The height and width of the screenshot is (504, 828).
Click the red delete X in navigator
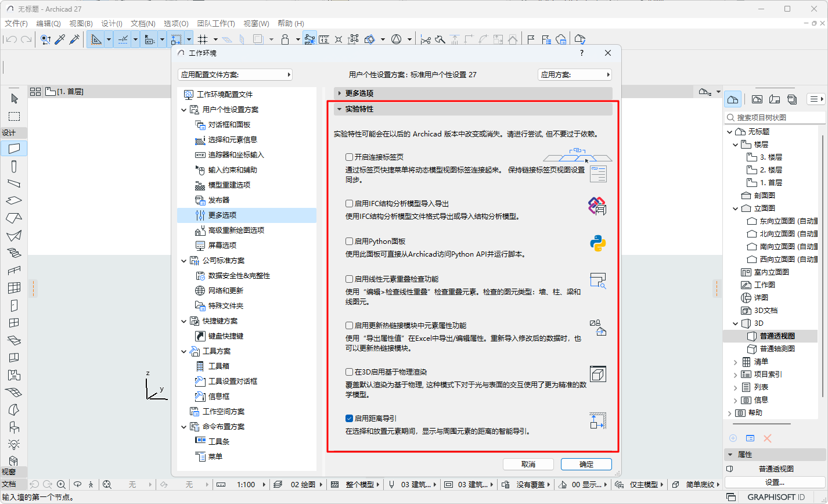coord(767,438)
